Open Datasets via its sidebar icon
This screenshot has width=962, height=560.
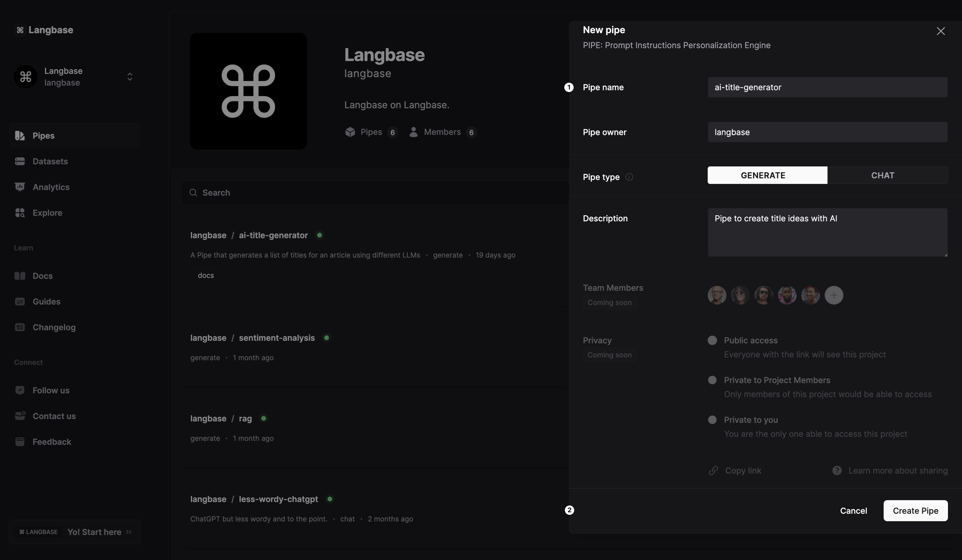(x=20, y=161)
